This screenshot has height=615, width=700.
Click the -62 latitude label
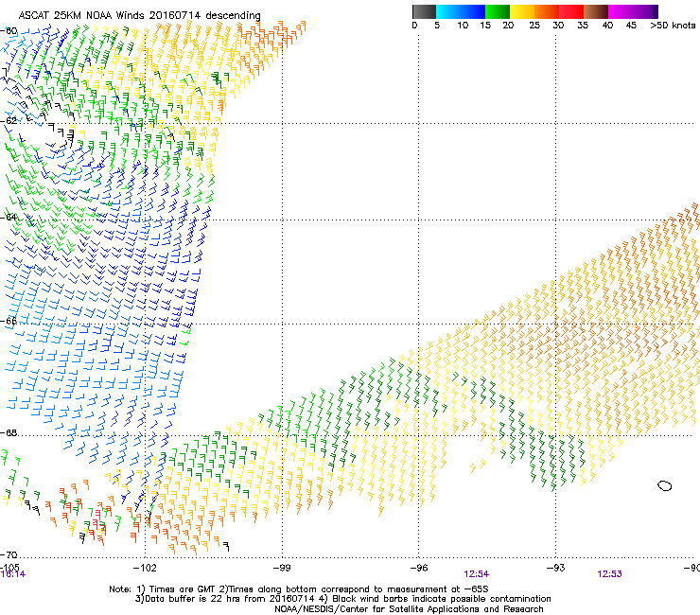9,120
